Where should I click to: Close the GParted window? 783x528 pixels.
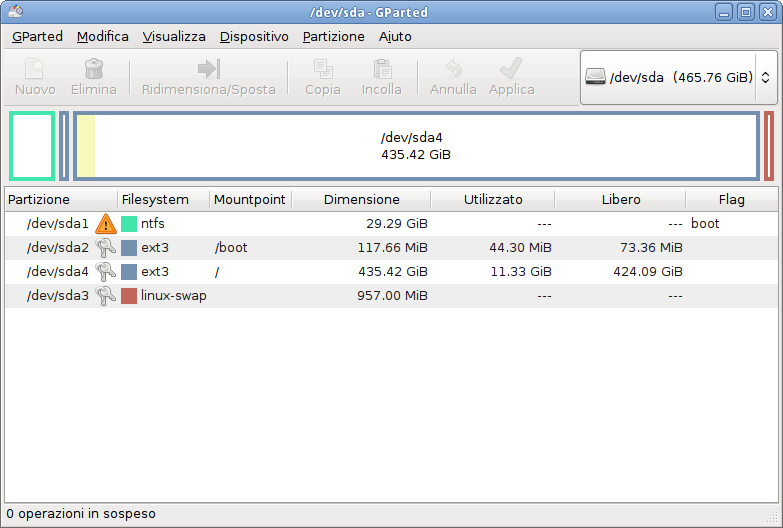coord(768,12)
